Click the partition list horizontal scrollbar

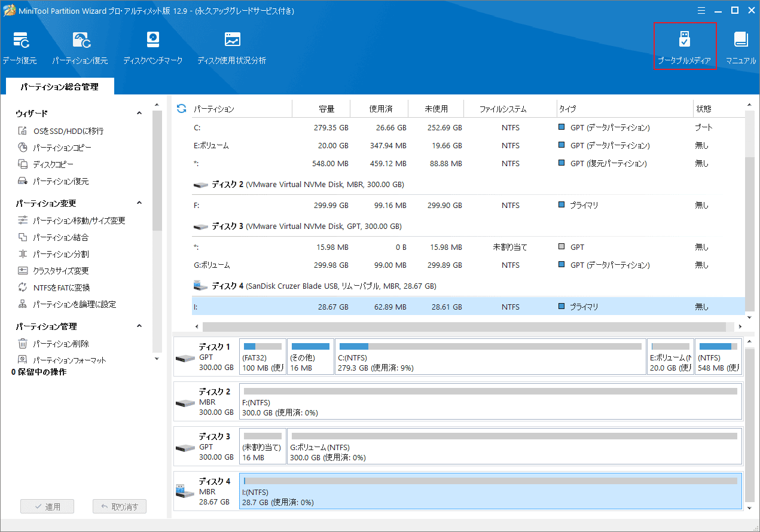pos(464,326)
